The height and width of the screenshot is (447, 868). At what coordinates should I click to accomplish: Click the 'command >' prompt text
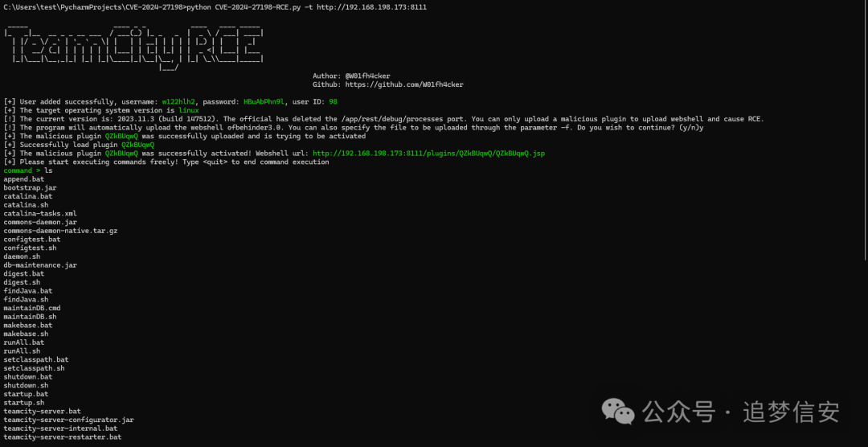tap(23, 170)
